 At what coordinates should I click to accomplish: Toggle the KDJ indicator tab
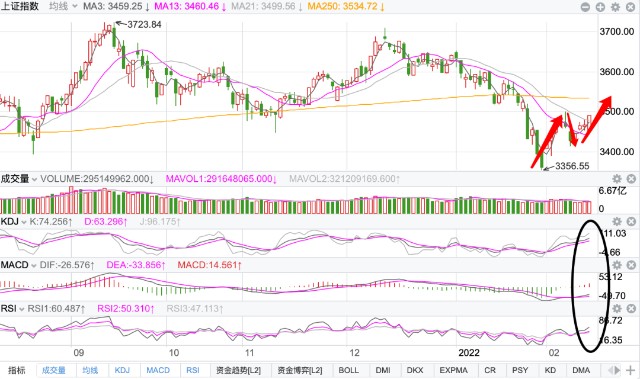click(x=122, y=370)
